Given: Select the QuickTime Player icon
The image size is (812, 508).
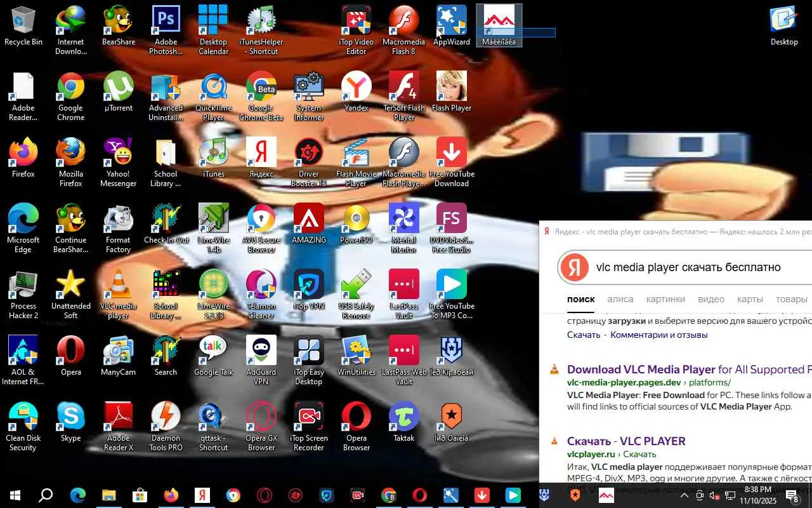Looking at the screenshot, I should [x=213, y=97].
